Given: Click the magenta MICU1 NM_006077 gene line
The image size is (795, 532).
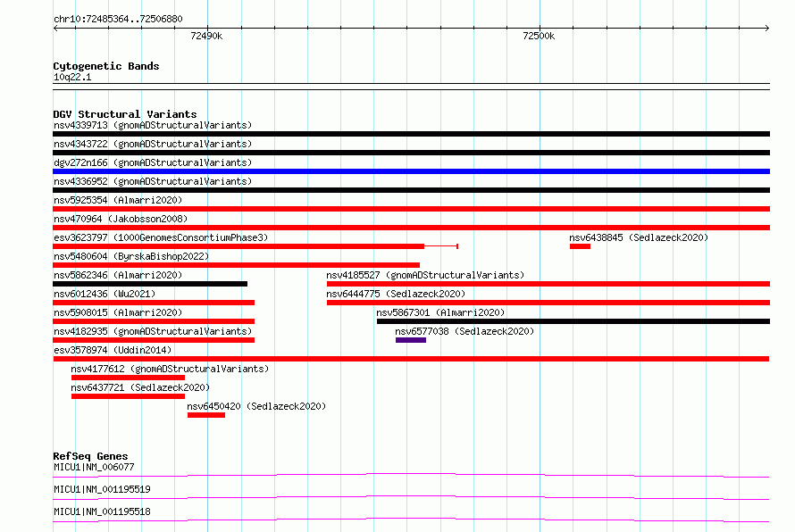Looking at the screenshot, I should click(x=411, y=475).
